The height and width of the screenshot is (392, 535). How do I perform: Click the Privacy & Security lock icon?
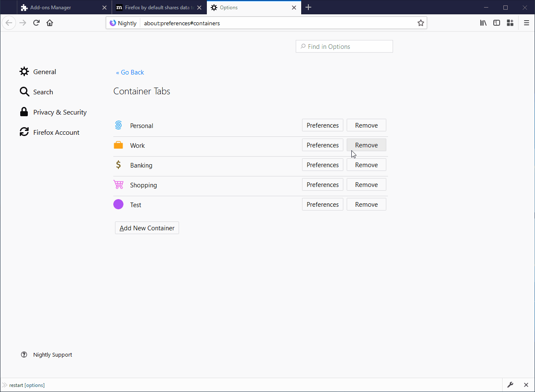click(x=24, y=112)
